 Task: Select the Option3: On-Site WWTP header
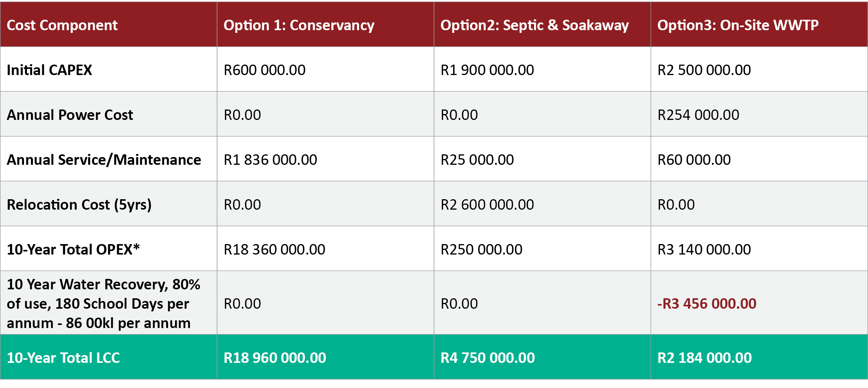click(x=737, y=25)
